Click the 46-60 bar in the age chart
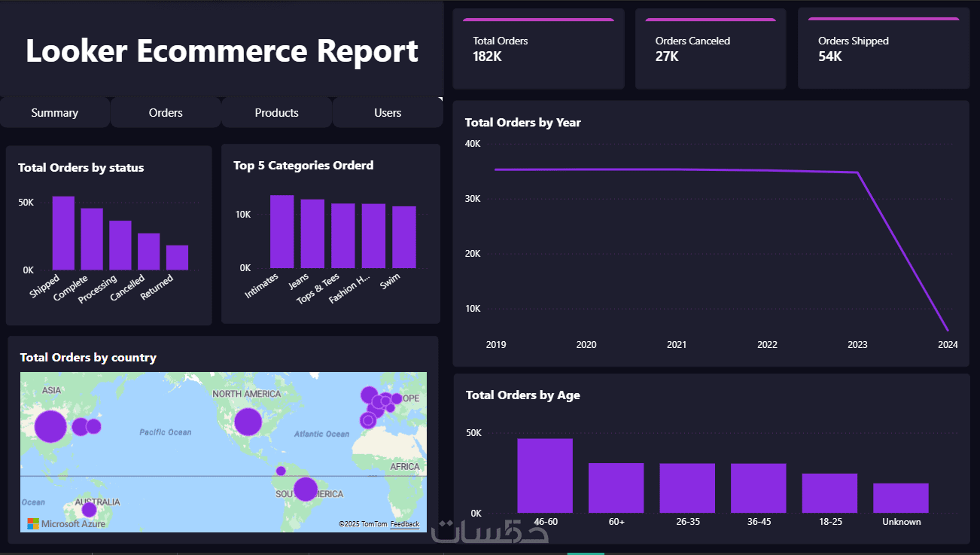The height and width of the screenshot is (555, 980). coord(545,476)
